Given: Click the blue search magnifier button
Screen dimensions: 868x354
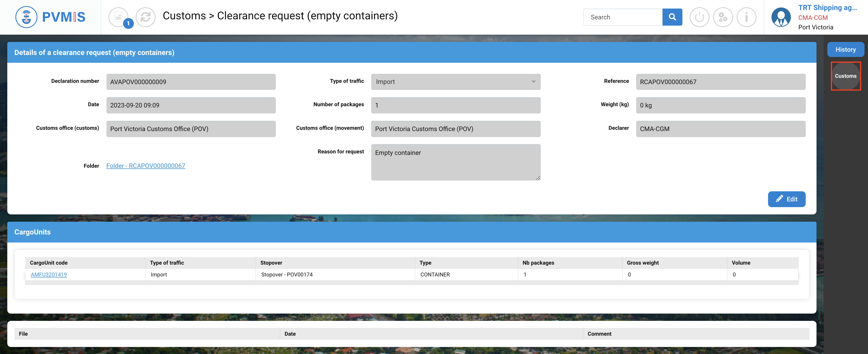Looking at the screenshot, I should pyautogui.click(x=672, y=17).
